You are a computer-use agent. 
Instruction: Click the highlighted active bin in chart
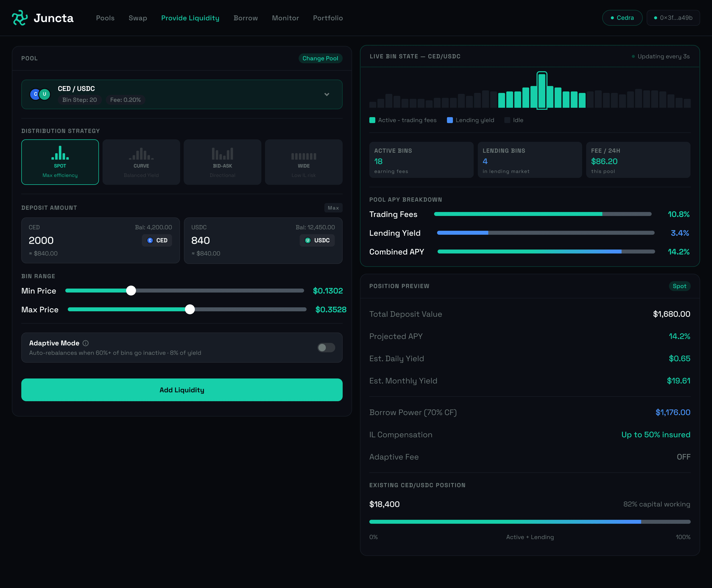click(x=542, y=90)
